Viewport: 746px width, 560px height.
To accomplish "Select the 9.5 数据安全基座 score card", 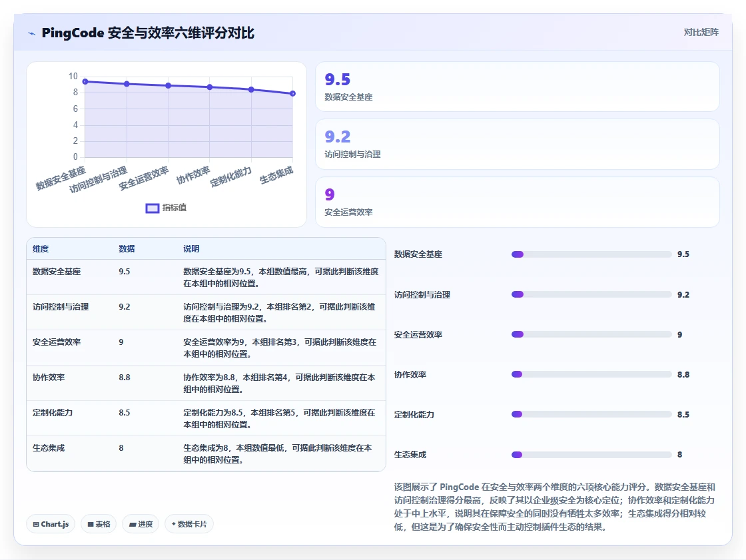I will (x=517, y=87).
